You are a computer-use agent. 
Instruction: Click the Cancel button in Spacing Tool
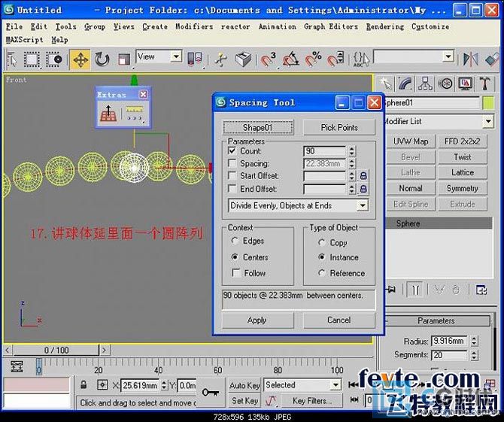[339, 320]
